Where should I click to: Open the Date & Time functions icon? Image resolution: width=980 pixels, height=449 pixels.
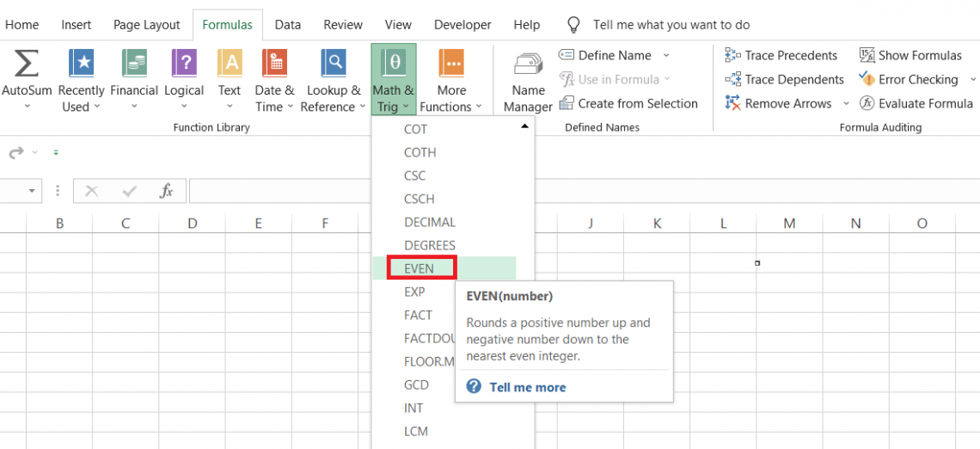click(x=274, y=65)
